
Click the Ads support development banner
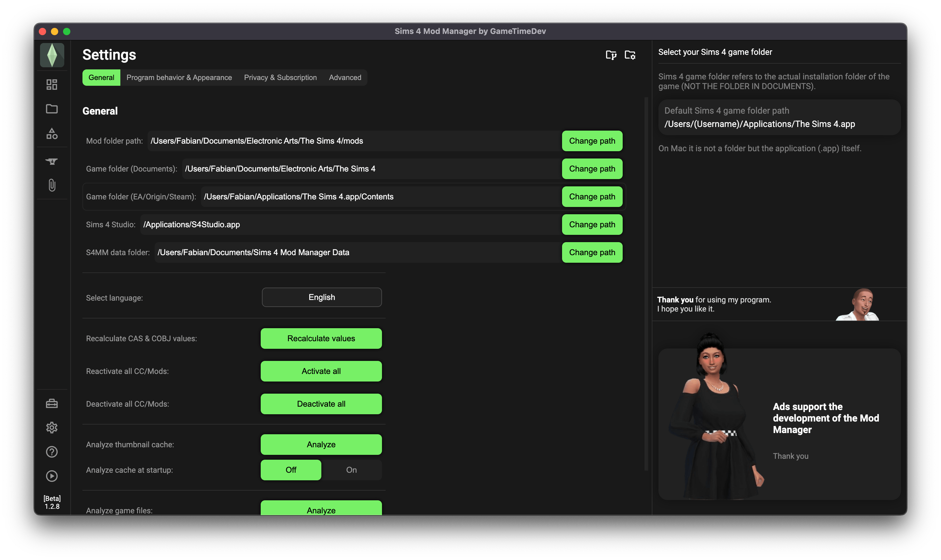779,424
